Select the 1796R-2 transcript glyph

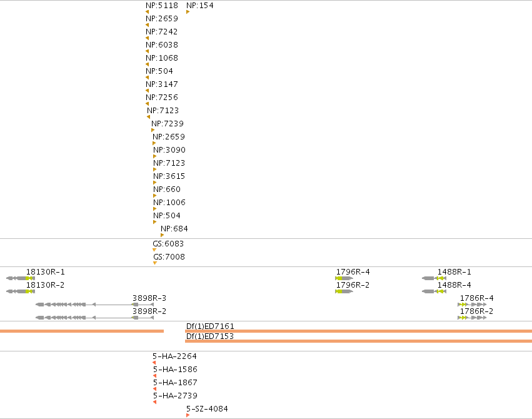(344, 291)
